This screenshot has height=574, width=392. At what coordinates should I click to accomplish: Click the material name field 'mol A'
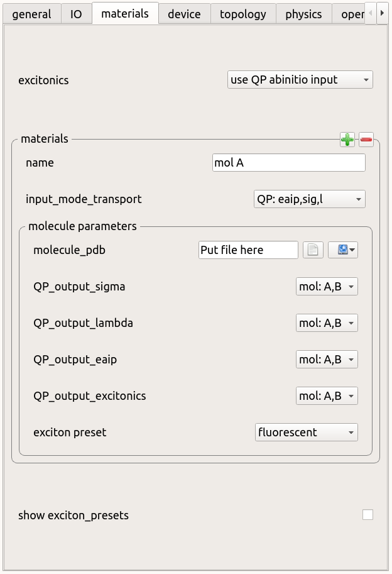pyautogui.click(x=288, y=163)
